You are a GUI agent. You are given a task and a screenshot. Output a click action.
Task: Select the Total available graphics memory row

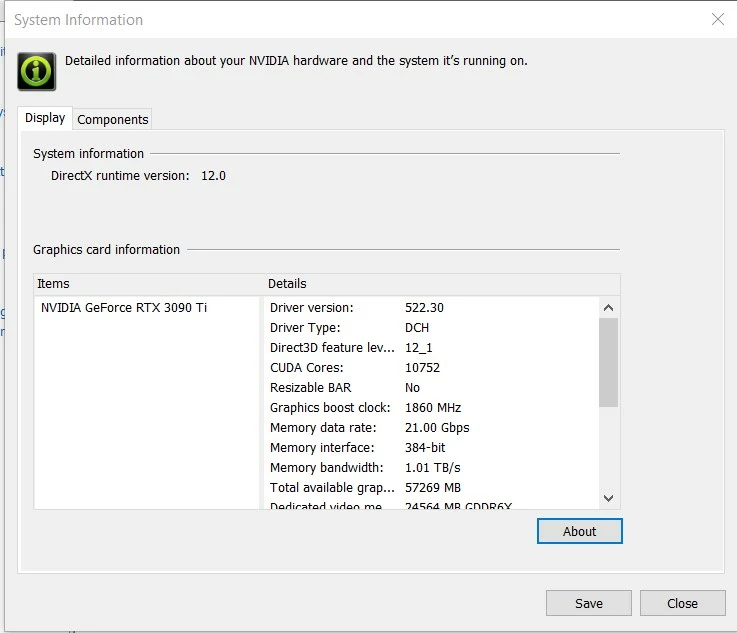pyautogui.click(x=431, y=487)
